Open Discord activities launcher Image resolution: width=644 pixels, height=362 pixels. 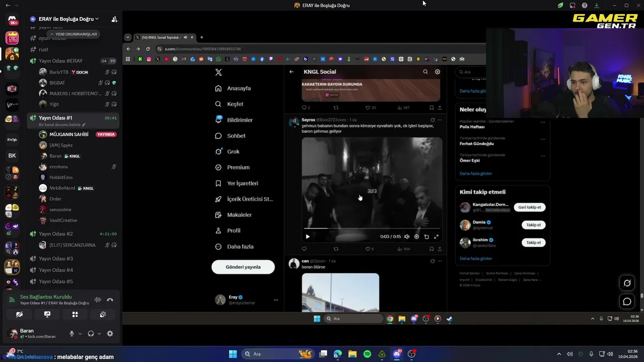pyautogui.click(x=75, y=314)
